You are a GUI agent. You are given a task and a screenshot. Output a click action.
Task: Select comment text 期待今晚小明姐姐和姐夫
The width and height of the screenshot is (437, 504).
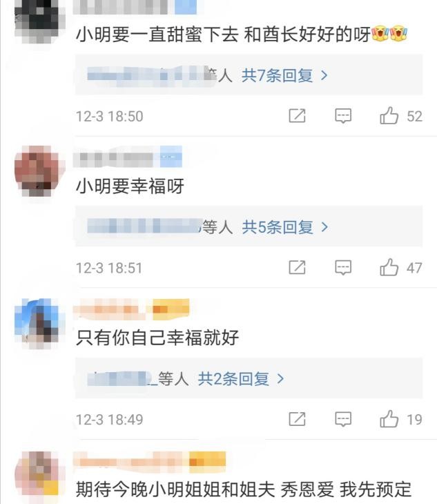(x=175, y=490)
